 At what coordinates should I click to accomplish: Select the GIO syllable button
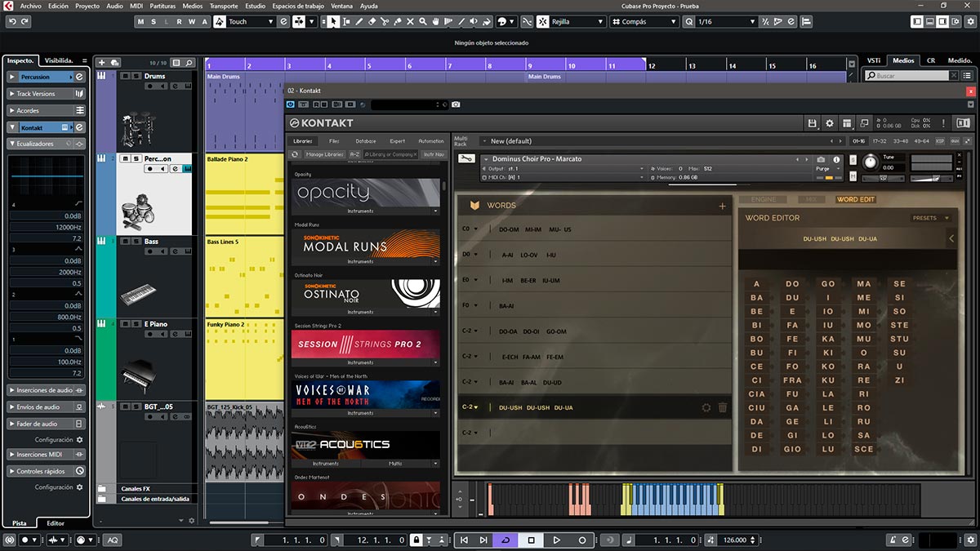tap(792, 449)
